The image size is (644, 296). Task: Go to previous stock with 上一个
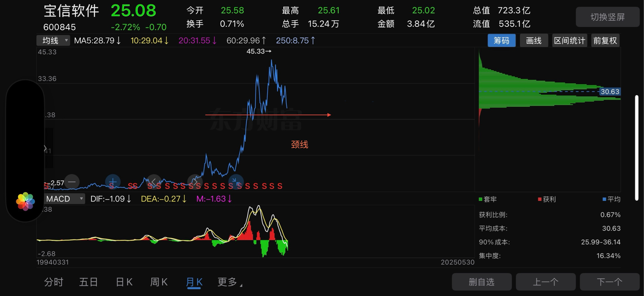(546, 282)
